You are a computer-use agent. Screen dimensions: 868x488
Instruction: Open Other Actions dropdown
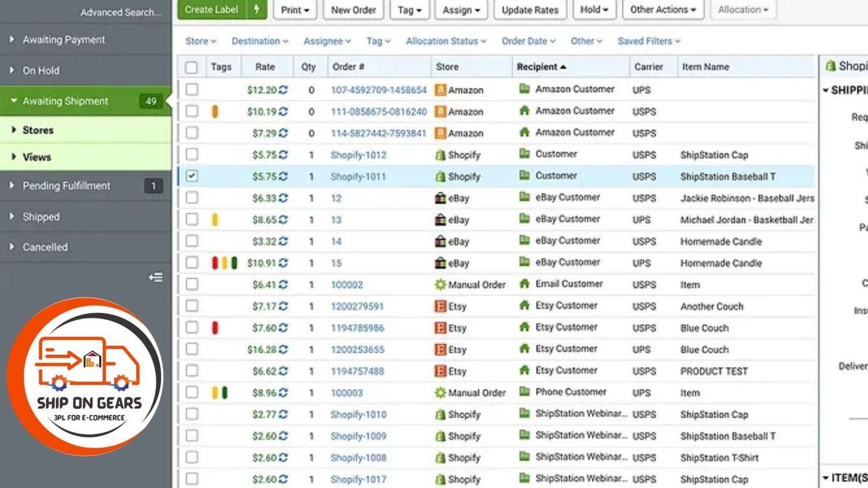click(663, 10)
